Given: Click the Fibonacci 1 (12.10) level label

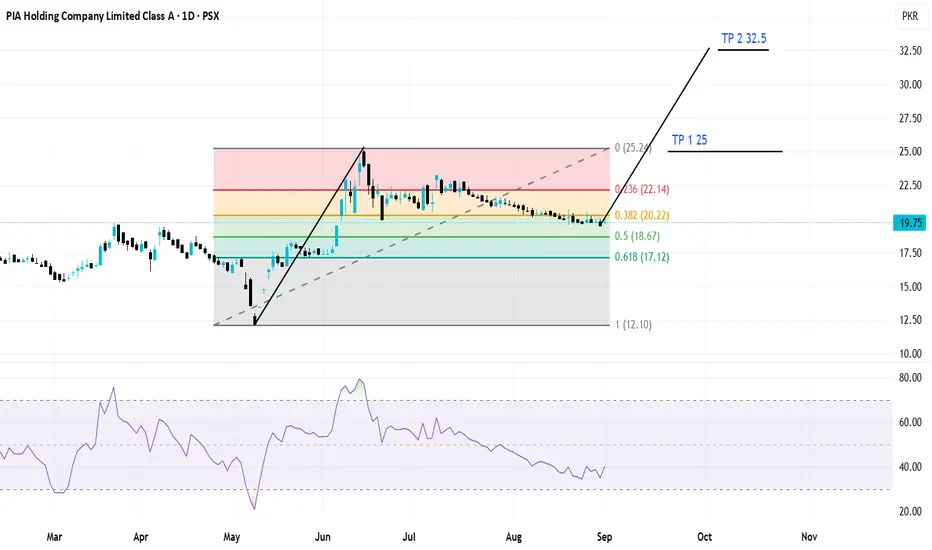Looking at the screenshot, I should coord(633,325).
